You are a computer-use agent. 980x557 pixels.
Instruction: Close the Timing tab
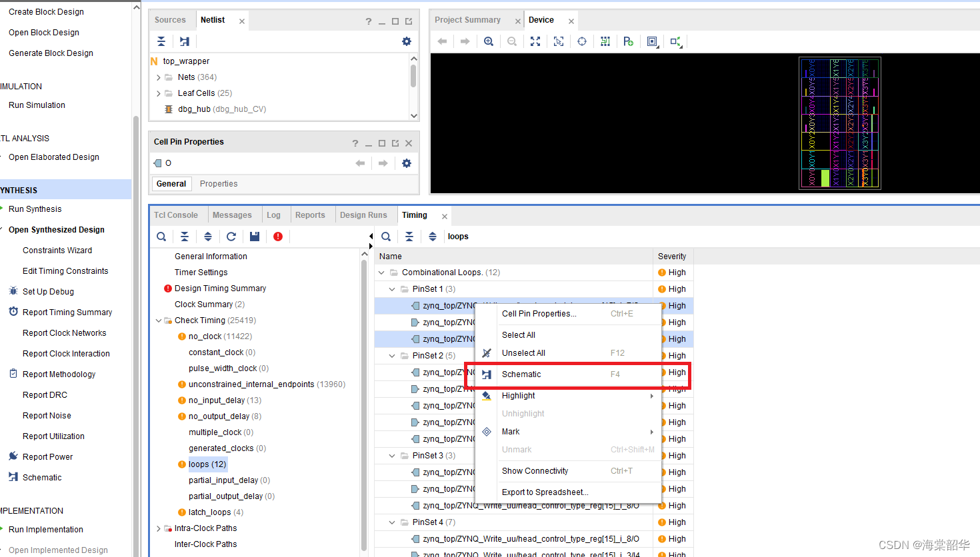(445, 217)
